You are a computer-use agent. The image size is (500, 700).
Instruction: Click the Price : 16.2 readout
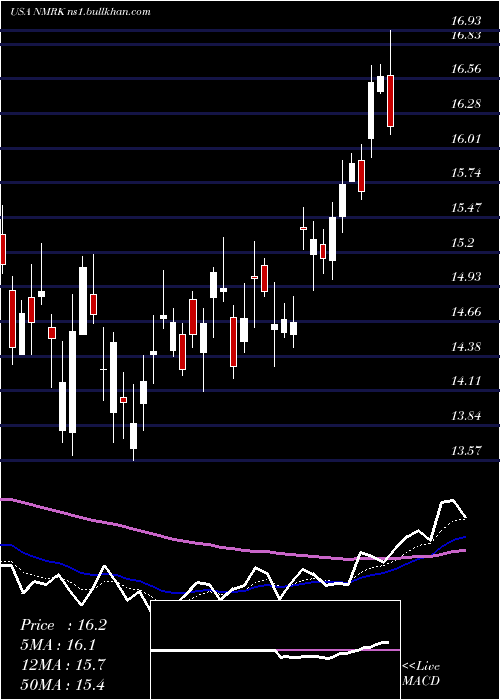point(63,625)
